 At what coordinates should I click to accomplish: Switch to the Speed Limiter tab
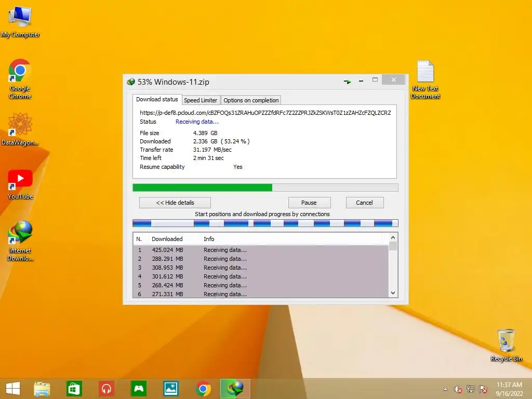201,100
